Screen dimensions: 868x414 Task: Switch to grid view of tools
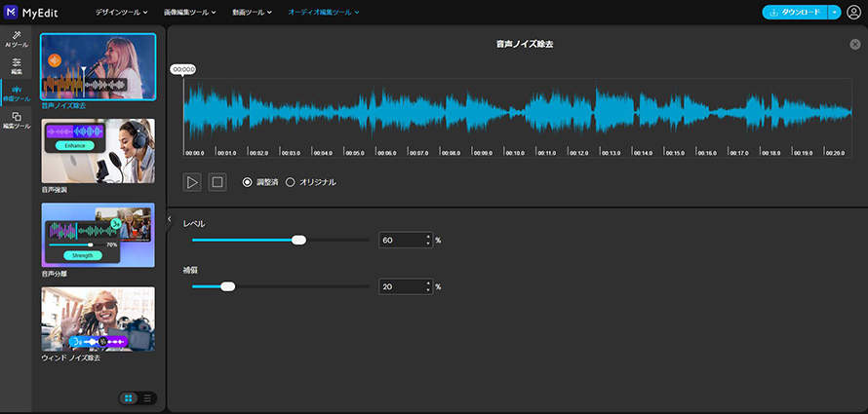coord(129,397)
